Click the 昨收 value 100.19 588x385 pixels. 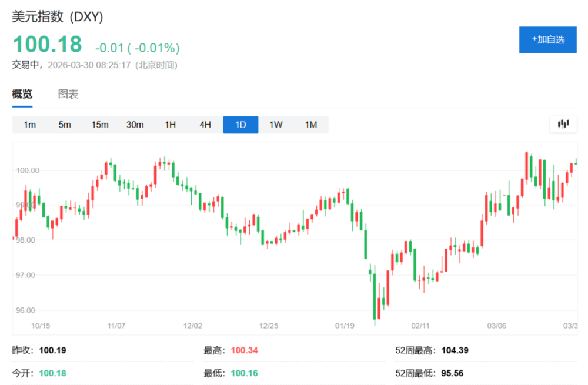pyautogui.click(x=52, y=351)
